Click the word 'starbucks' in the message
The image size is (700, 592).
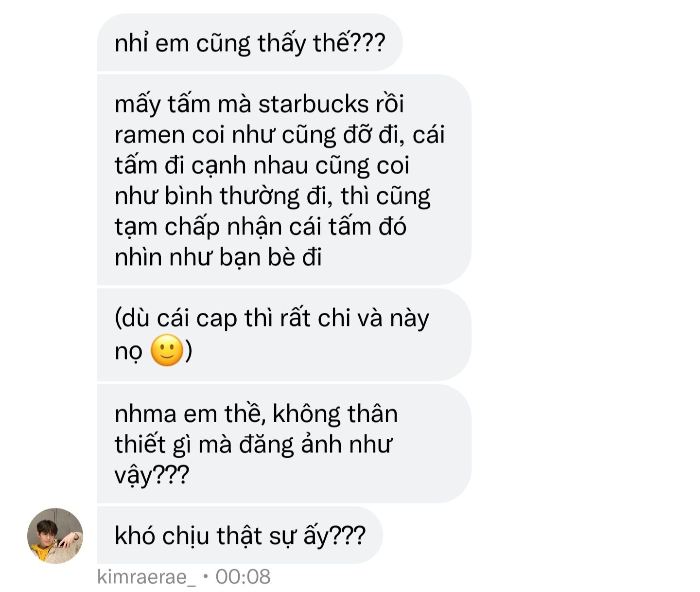[314, 104]
